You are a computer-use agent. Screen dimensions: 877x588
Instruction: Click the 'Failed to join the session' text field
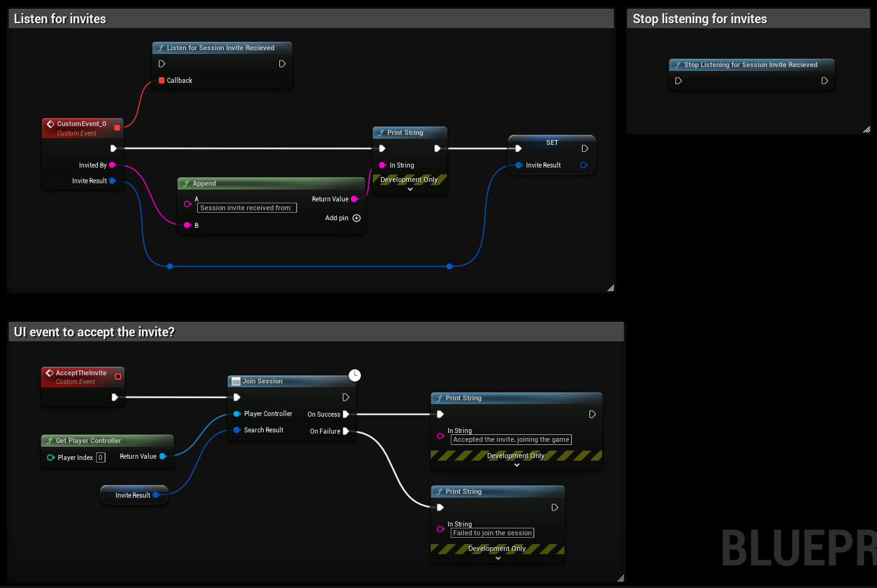[492, 533]
